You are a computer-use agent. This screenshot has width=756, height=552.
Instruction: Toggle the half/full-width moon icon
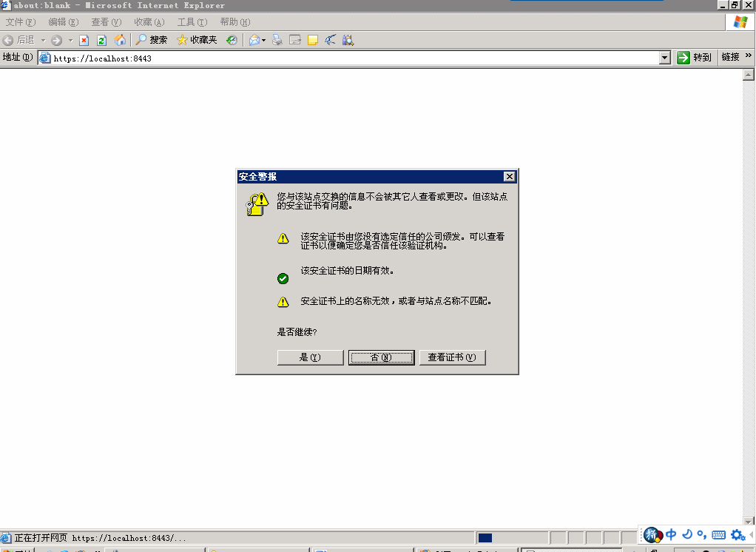[687, 534]
